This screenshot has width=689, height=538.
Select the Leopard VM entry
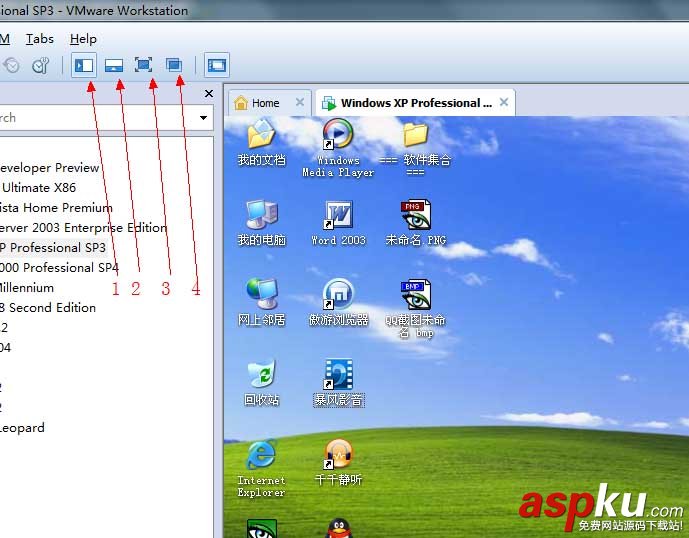coord(22,428)
